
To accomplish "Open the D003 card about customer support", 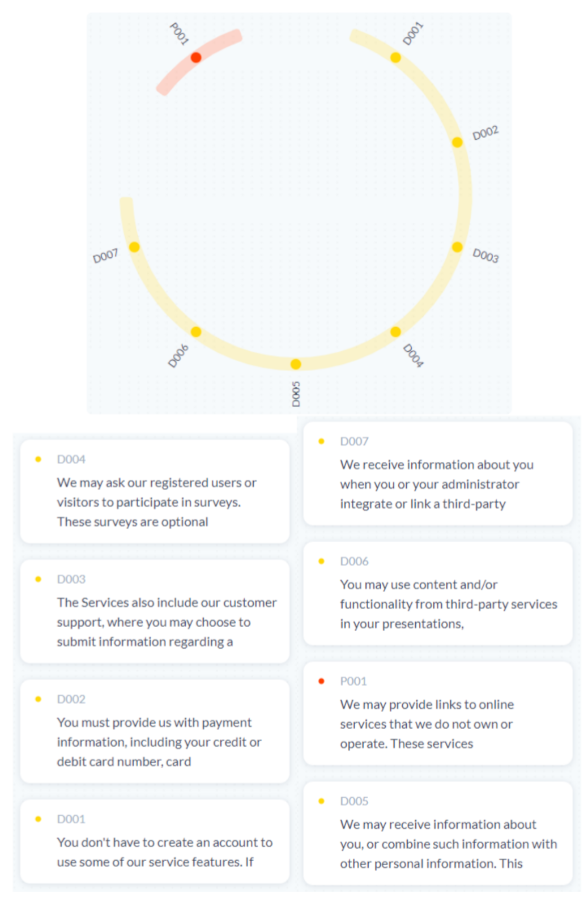I will pyautogui.click(x=155, y=611).
